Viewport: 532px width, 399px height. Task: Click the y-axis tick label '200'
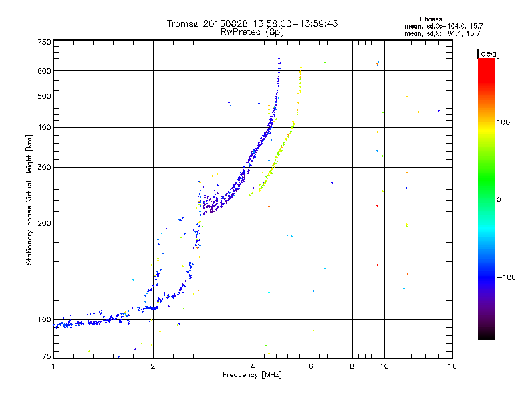click(x=44, y=223)
